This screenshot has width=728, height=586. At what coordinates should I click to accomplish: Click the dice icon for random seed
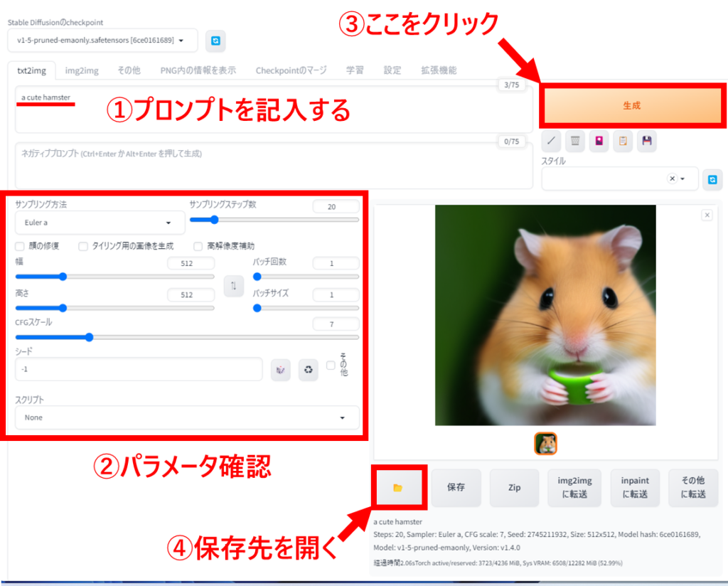281,369
